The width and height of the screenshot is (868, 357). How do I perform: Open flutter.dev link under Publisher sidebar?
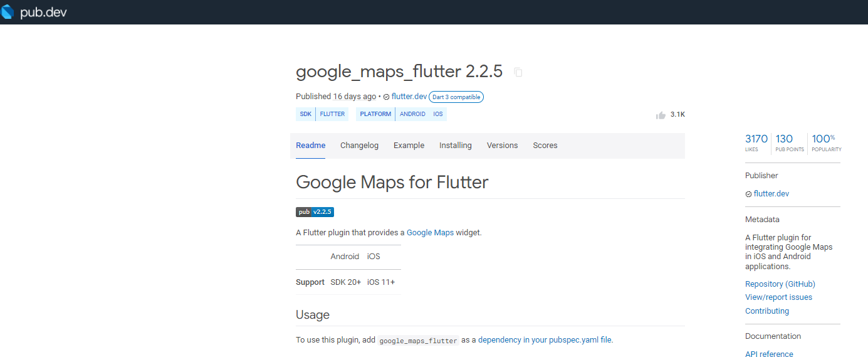coord(771,194)
